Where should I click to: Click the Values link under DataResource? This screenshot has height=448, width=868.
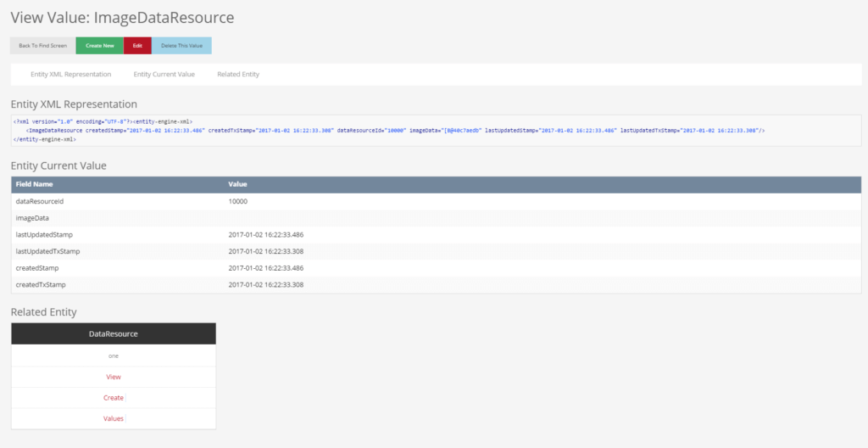(x=114, y=418)
